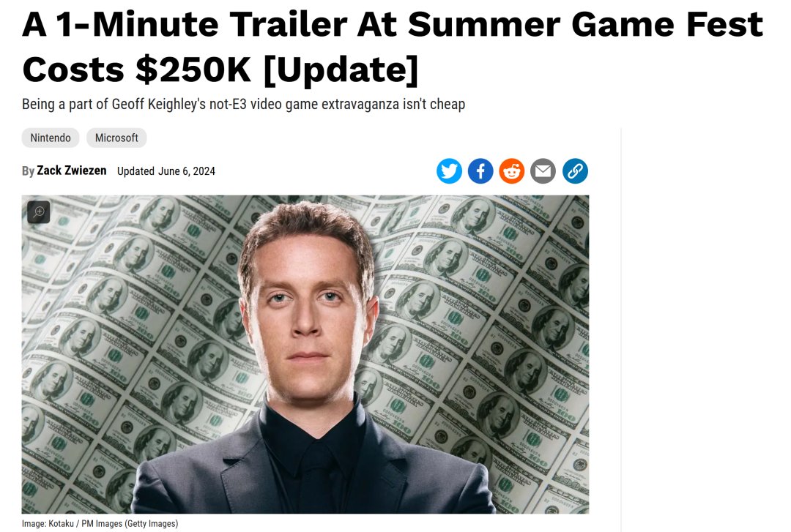The height and width of the screenshot is (532, 791).
Task: Click the Geoff Keighley subtitle text
Action: pyautogui.click(x=243, y=105)
